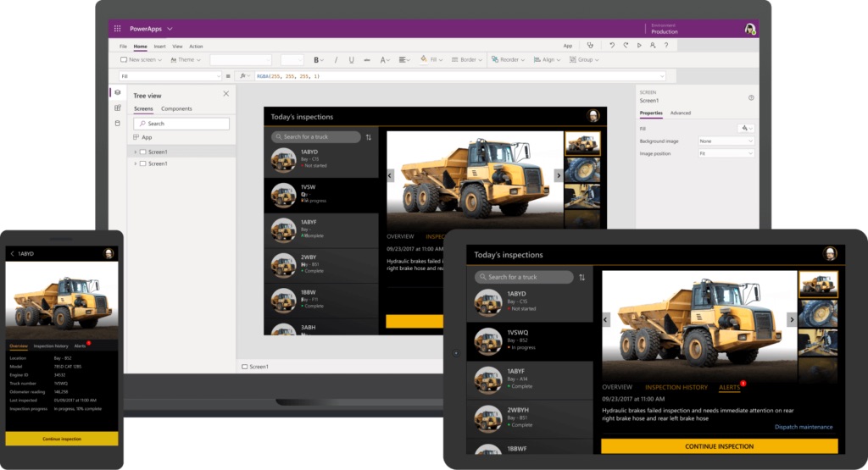Click the text color A button
The image size is (868, 470).
pos(384,60)
